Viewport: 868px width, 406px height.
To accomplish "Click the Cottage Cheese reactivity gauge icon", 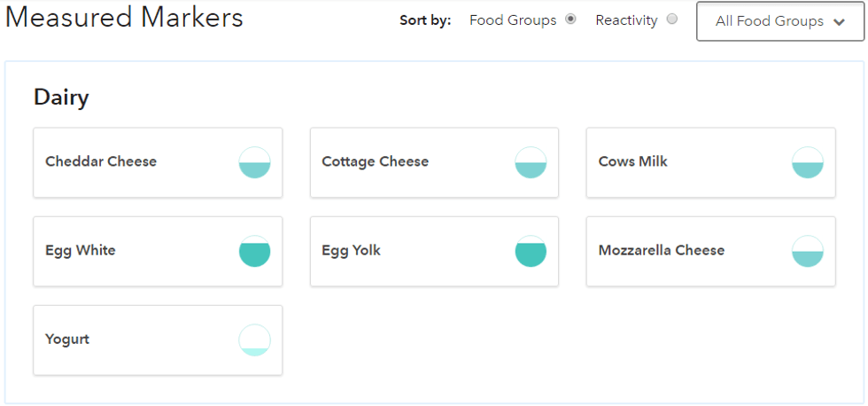I will tap(531, 163).
